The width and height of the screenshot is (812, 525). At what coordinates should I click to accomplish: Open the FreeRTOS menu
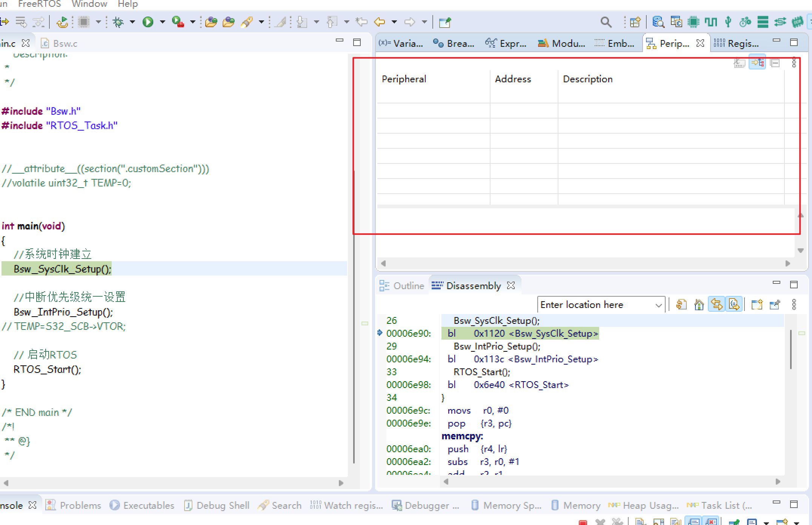coord(39,4)
